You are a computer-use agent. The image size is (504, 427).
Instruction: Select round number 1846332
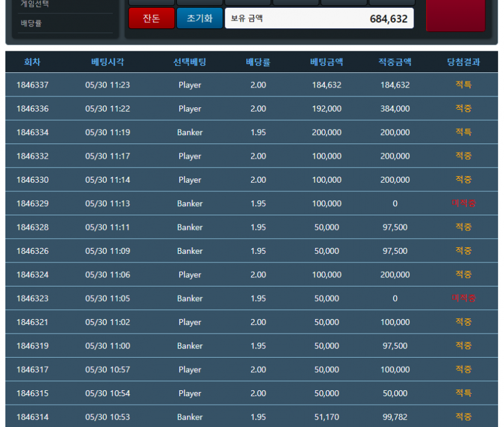[33, 156]
